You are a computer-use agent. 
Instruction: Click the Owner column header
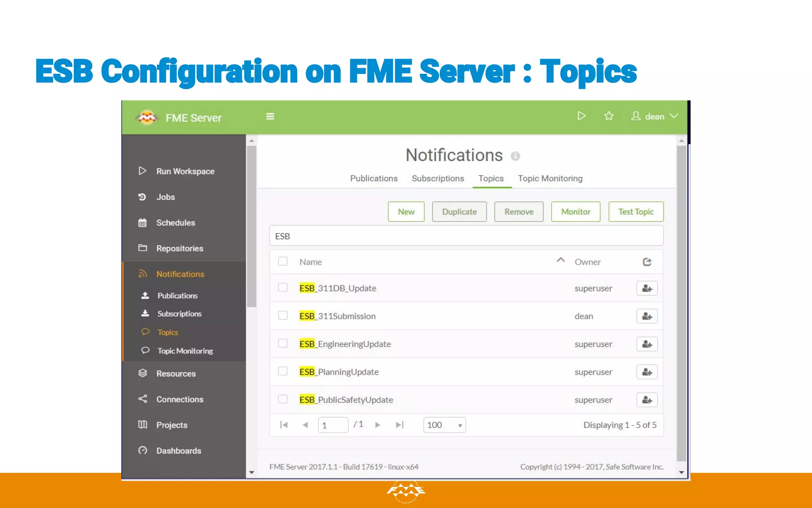[x=588, y=262]
